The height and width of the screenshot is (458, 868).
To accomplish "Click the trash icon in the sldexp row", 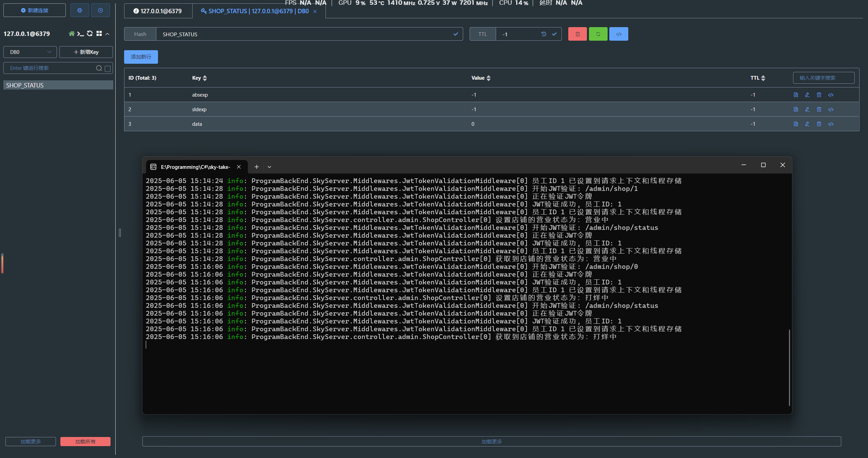I will click(x=819, y=109).
